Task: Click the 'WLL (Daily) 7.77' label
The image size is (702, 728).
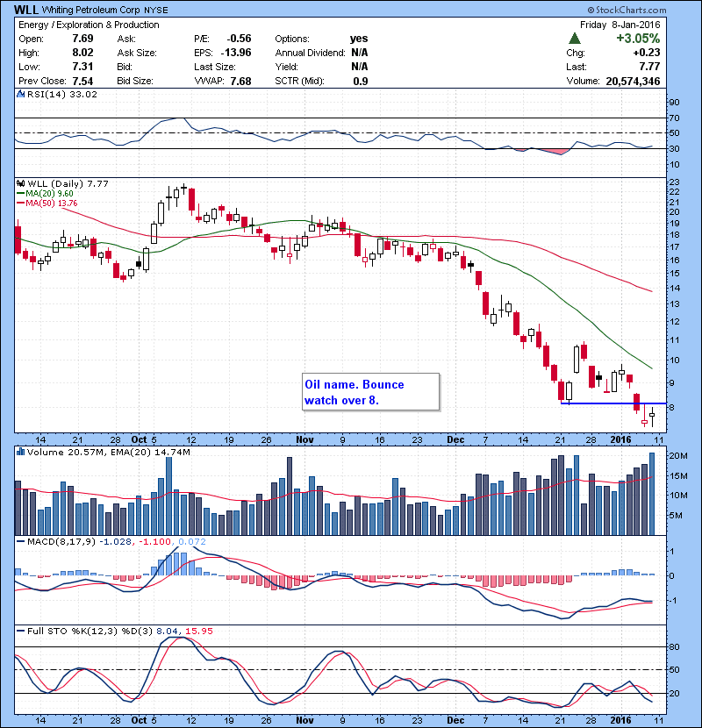Action: point(68,184)
